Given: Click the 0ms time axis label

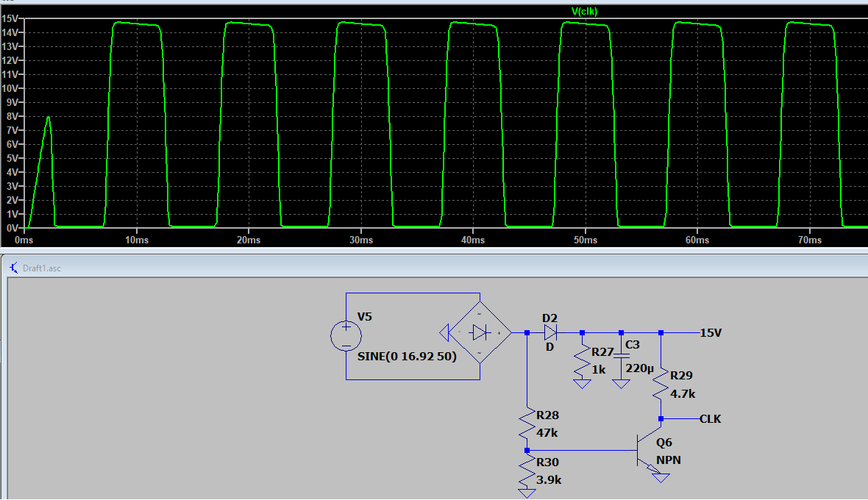Looking at the screenshot, I should click(24, 240).
